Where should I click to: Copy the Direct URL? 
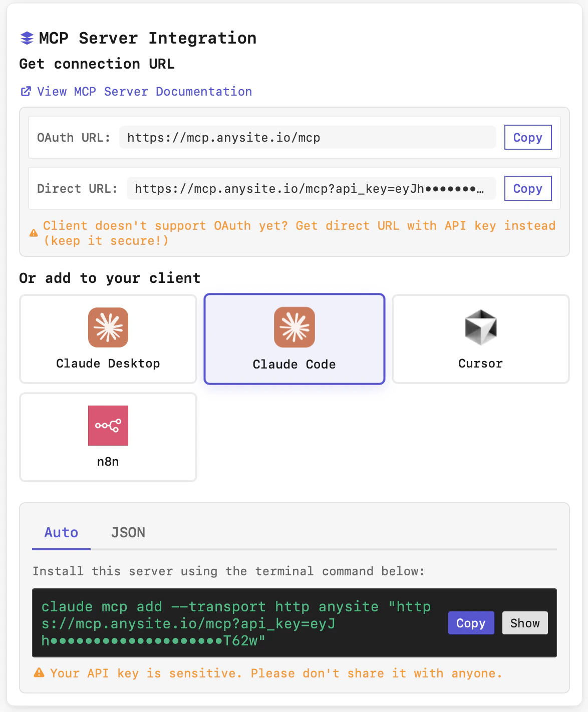point(527,188)
